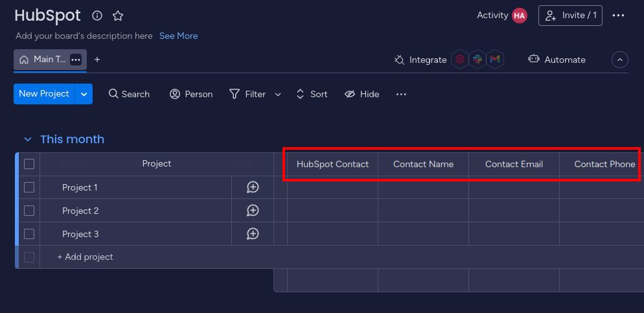
Task: Click the Project 3 row name
Action: (x=80, y=234)
